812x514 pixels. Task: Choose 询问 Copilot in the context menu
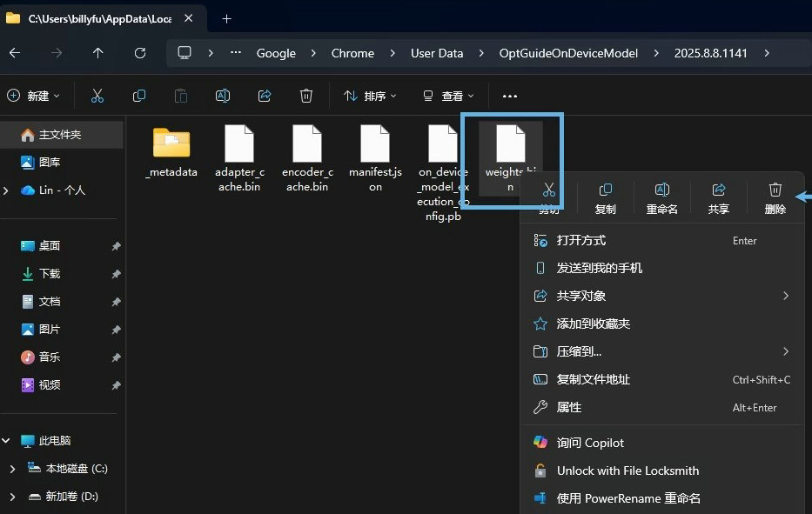[x=661, y=443]
